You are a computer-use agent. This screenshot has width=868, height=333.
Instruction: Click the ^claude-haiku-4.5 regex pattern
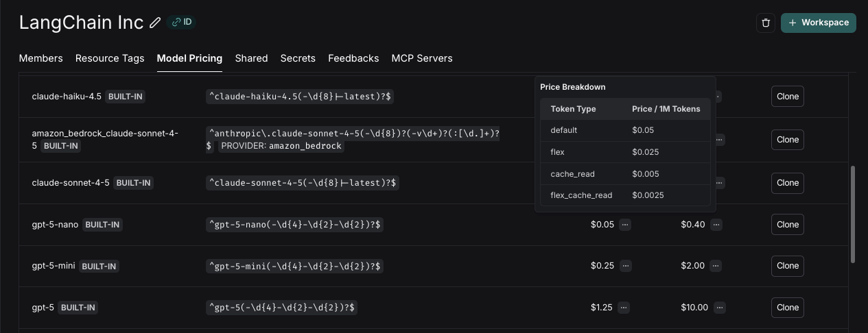(300, 97)
